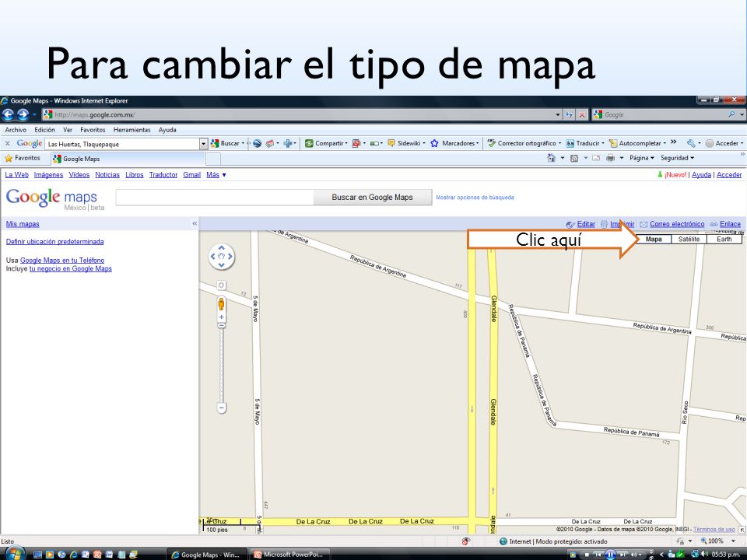Click the Home icon in the command bar

(551, 158)
